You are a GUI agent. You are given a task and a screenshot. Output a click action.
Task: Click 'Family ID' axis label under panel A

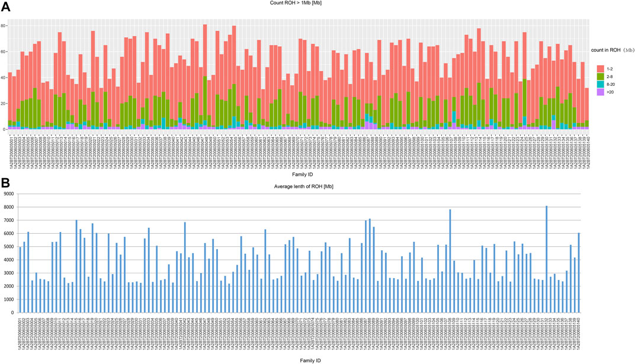click(302, 175)
